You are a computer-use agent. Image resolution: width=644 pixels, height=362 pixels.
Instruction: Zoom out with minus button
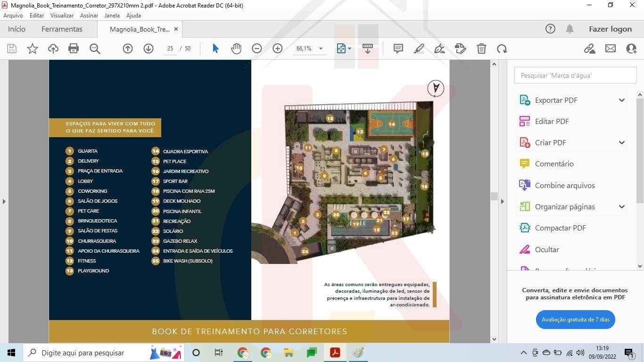click(x=257, y=49)
